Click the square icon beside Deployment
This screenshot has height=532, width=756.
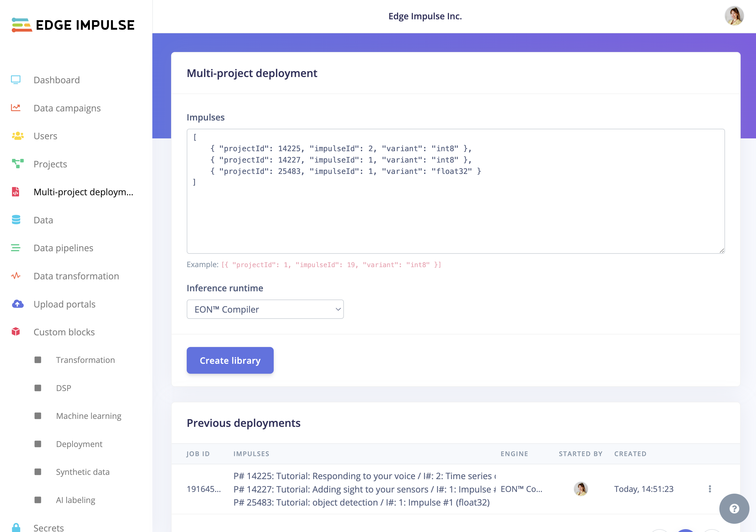(x=38, y=444)
